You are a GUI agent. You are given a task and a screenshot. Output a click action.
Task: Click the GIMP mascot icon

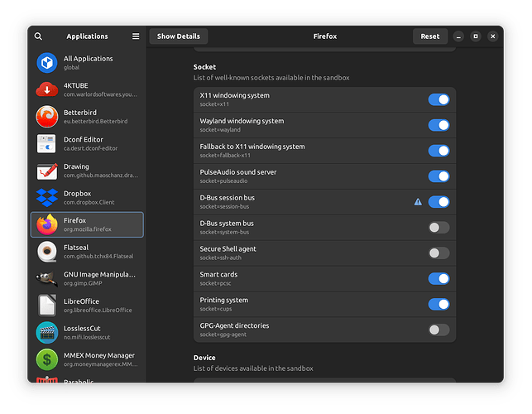(x=47, y=278)
